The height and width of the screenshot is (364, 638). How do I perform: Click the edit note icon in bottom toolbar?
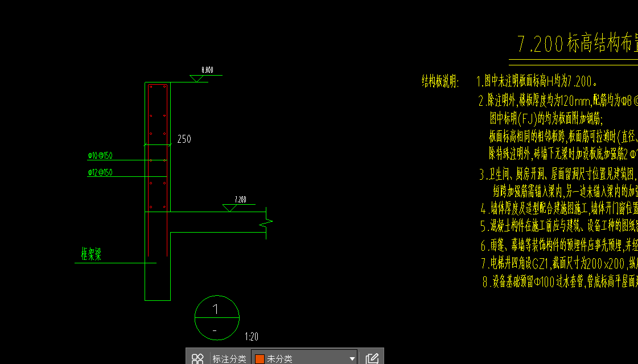(x=372, y=358)
